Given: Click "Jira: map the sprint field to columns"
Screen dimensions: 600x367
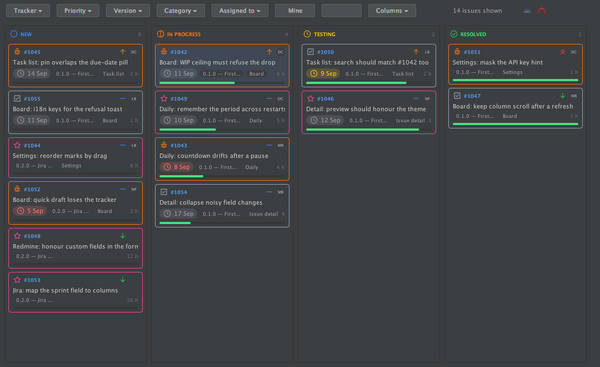Looking at the screenshot, I should coord(65,290).
